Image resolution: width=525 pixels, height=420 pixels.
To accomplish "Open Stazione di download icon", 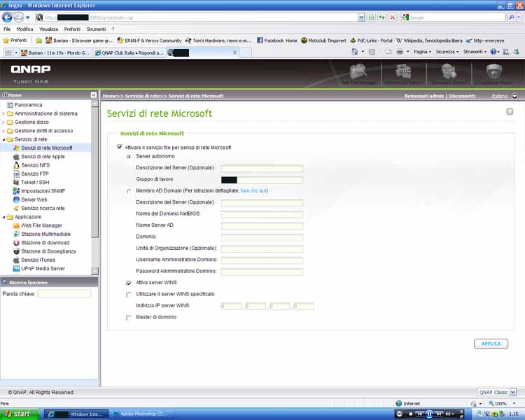I will (x=16, y=243).
